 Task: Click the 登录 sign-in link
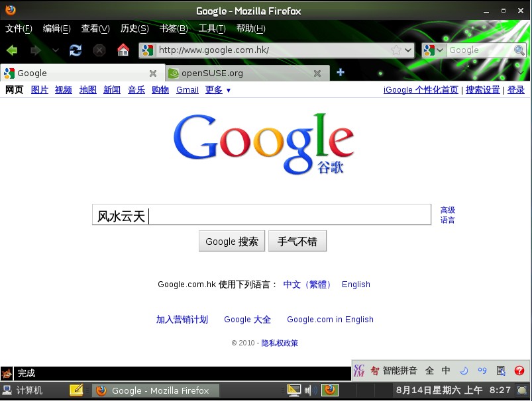coord(515,90)
